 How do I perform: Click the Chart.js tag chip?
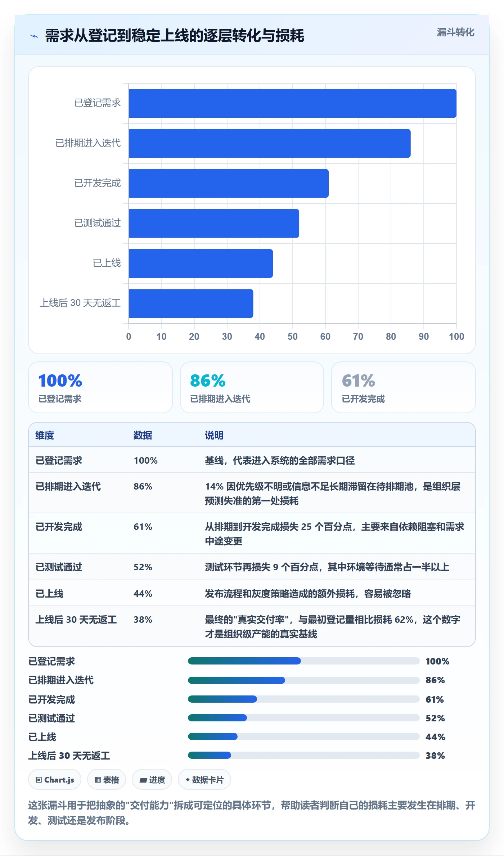(x=55, y=780)
